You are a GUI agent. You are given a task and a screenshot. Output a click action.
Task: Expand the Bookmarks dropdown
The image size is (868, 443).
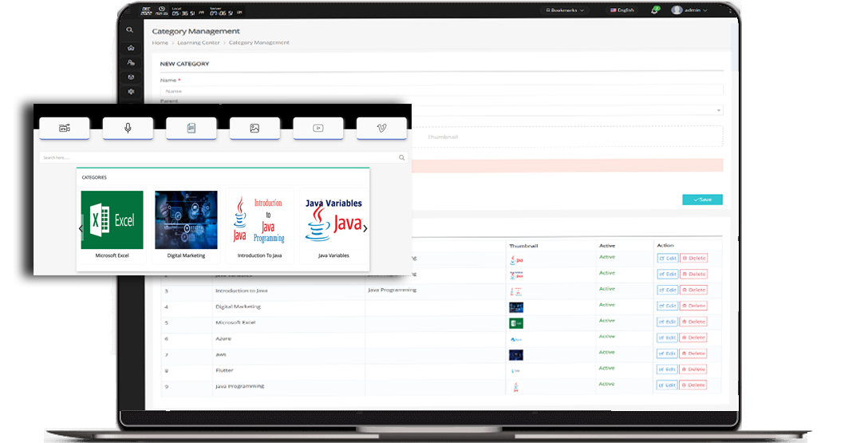tap(566, 10)
